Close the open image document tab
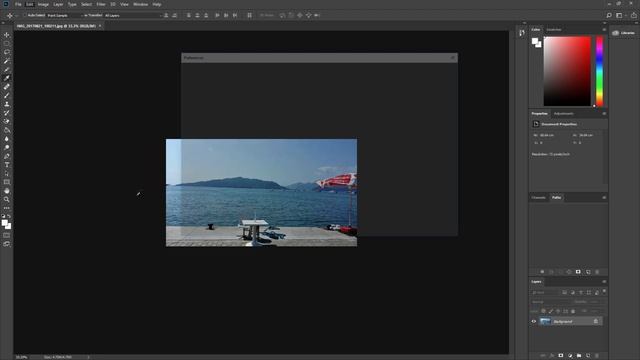 coord(100,26)
